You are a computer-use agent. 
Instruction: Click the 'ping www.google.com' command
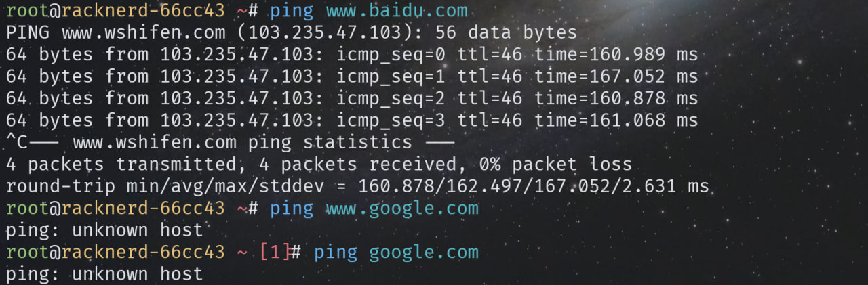tap(374, 209)
